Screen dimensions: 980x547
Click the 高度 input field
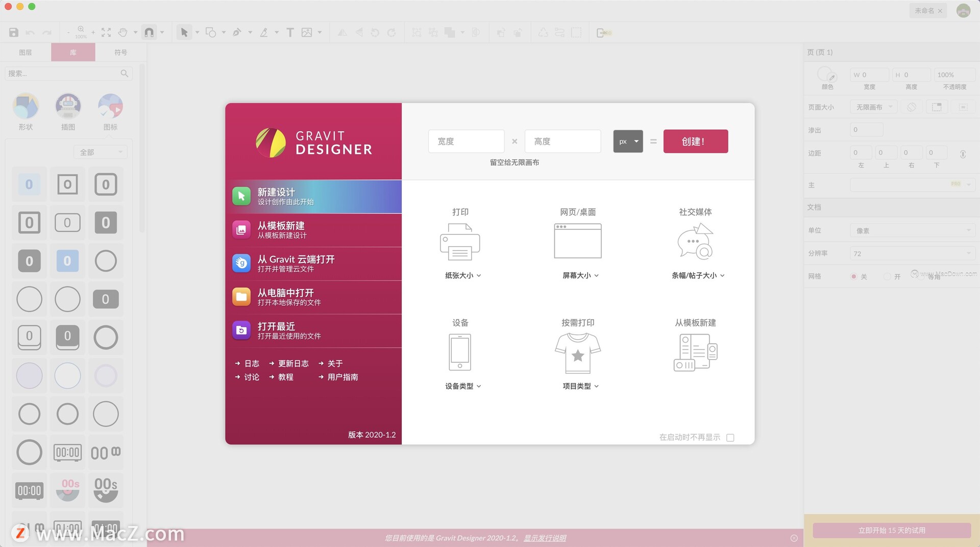[562, 141]
